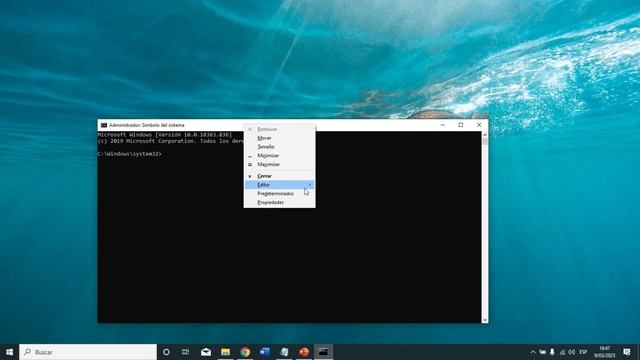Click the C:\Windows\system32> prompt line
Screen dimensions: 640x360
tap(130, 154)
